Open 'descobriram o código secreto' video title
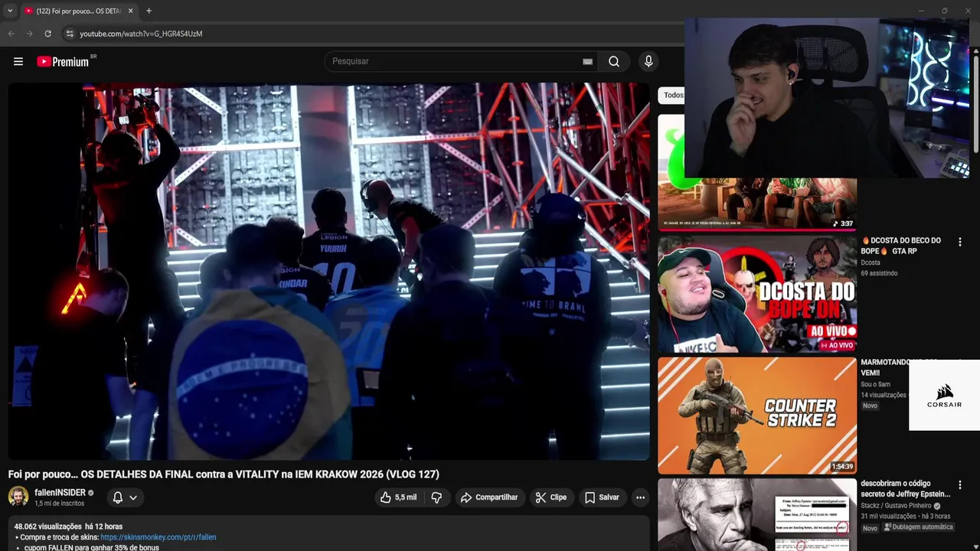 click(x=906, y=488)
